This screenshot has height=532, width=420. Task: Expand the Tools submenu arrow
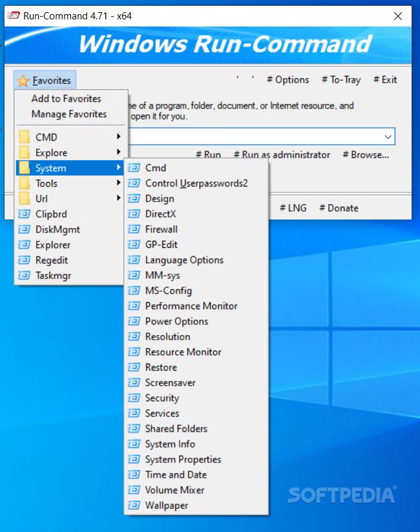point(118,183)
